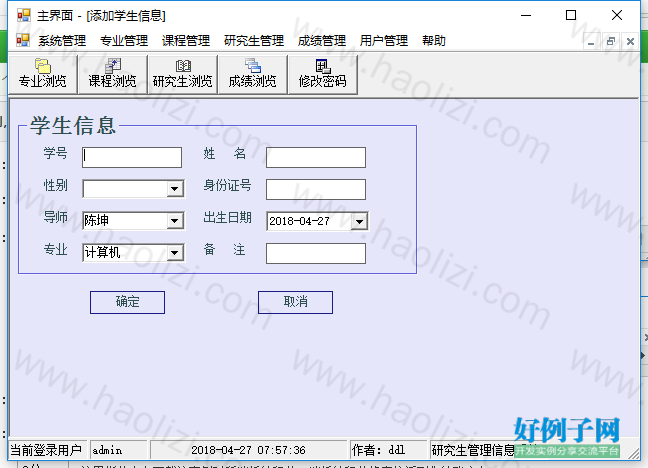Click the 2018-04-27 date value
648x468 pixels.
click(300, 221)
